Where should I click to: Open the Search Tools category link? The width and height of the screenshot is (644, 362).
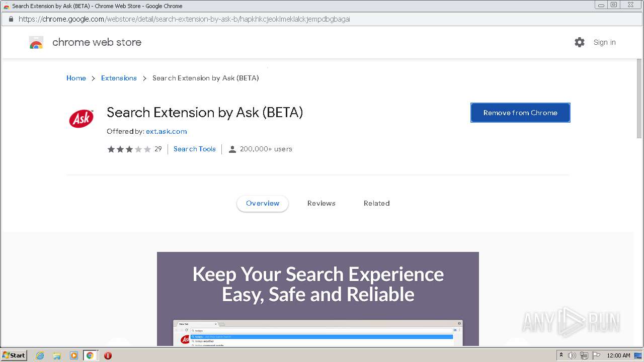195,149
